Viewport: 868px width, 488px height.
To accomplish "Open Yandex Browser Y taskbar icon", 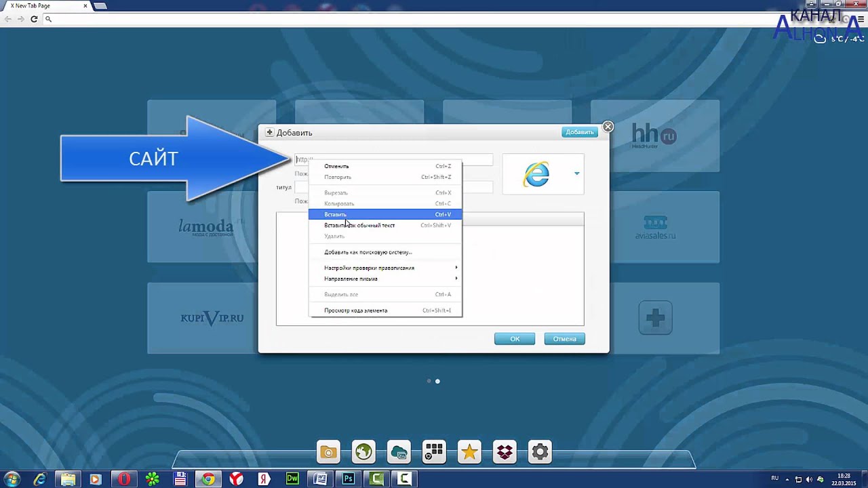I will click(x=236, y=479).
